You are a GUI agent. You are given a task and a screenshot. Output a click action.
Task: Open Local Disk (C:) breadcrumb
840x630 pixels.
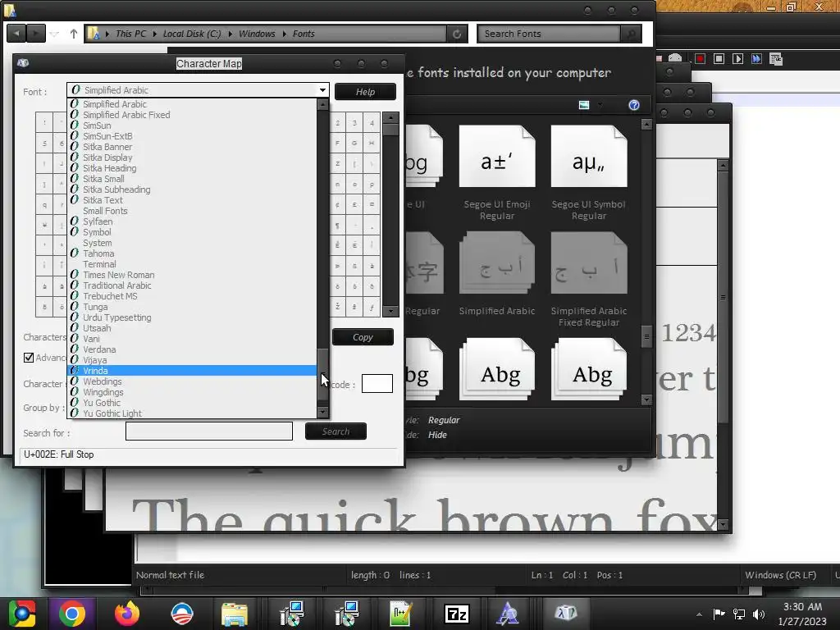192,34
